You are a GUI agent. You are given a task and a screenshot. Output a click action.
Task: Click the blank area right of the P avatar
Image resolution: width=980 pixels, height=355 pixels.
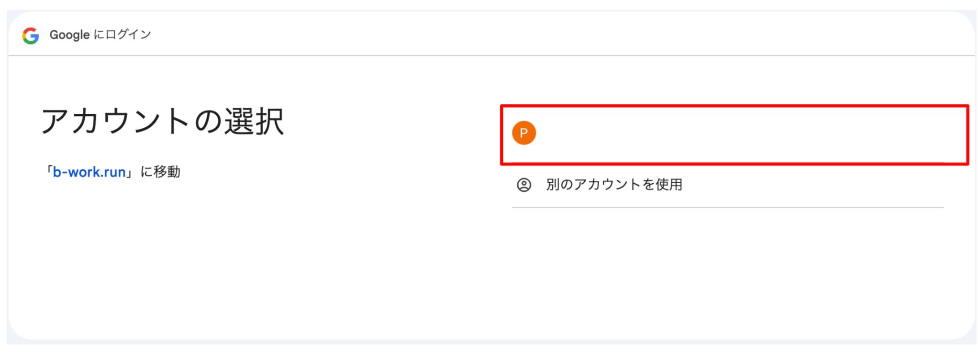tap(718, 134)
